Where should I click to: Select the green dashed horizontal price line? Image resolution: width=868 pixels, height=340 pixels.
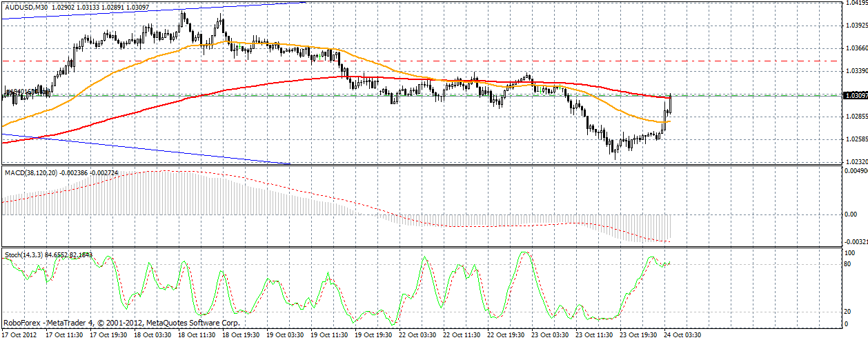[421, 96]
